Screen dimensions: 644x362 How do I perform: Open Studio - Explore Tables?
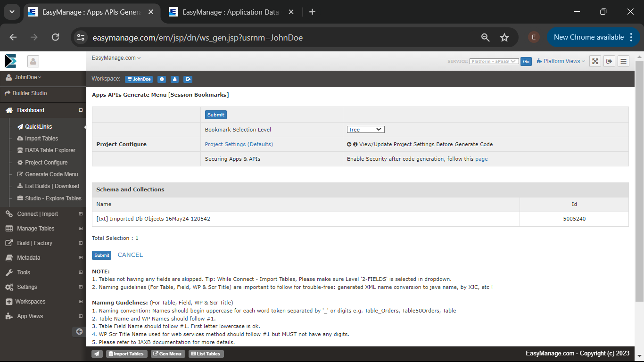(53, 198)
